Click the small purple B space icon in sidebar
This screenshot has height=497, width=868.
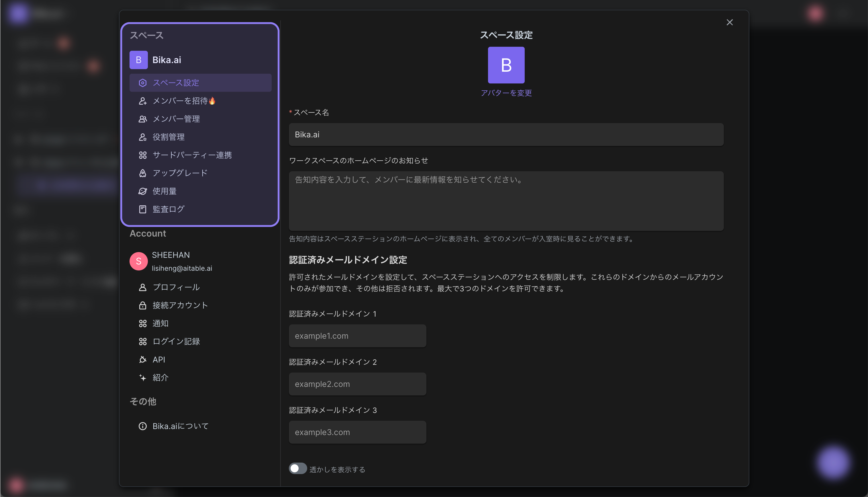click(138, 60)
